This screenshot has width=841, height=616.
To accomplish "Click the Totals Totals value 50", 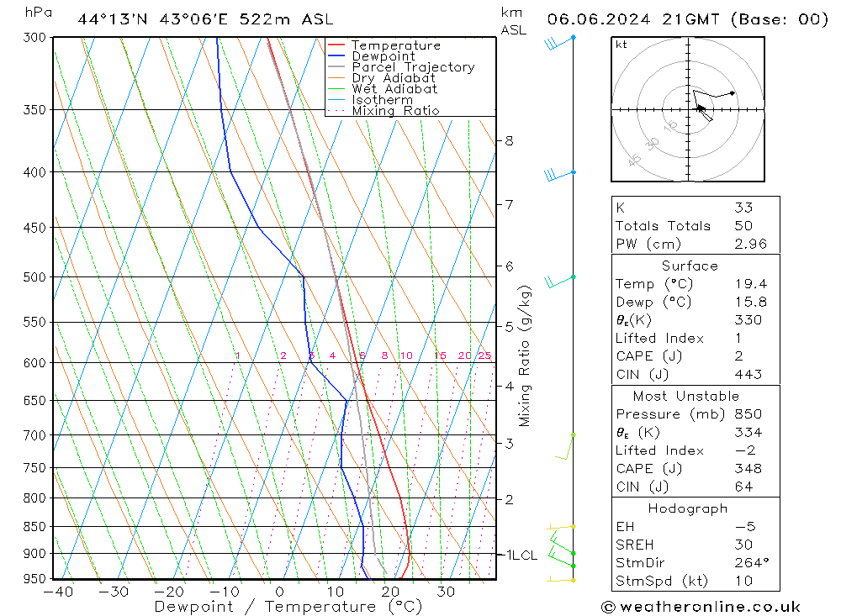I will click(743, 226).
